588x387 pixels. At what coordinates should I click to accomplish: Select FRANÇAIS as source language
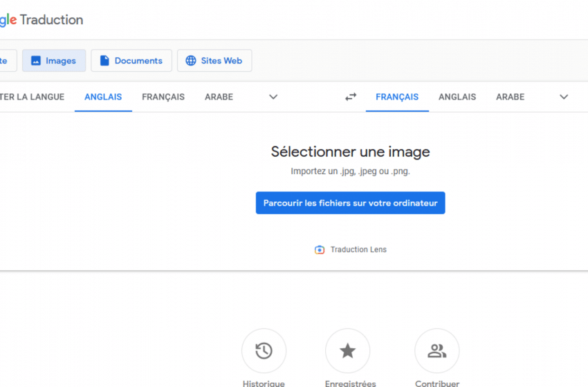tap(163, 97)
